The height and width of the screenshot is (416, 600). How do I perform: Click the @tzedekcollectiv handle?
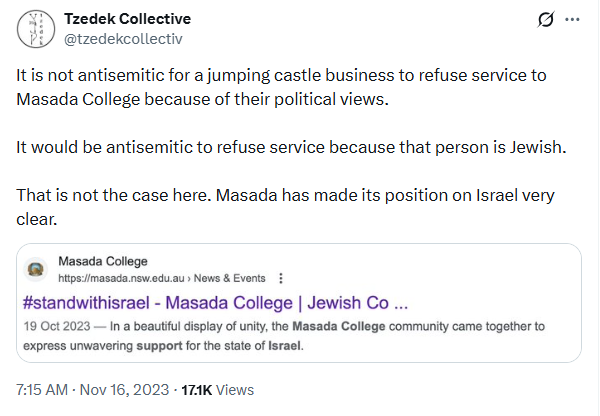(123, 39)
